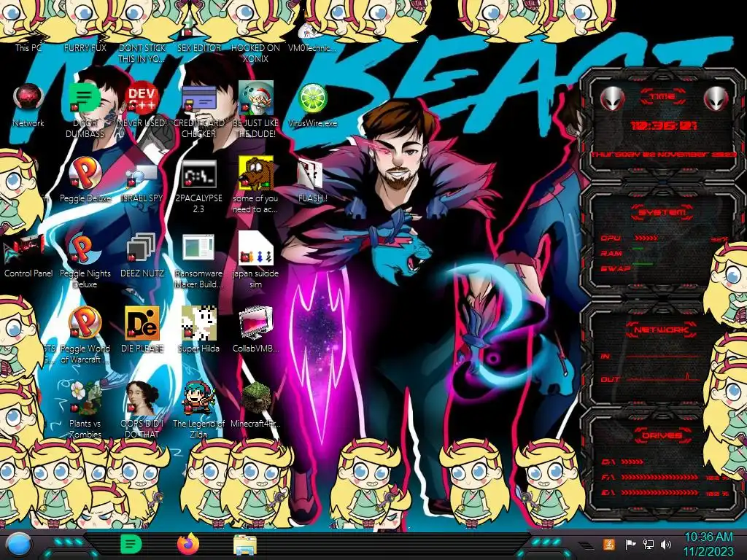Click the green RAM usage bar

click(x=638, y=249)
